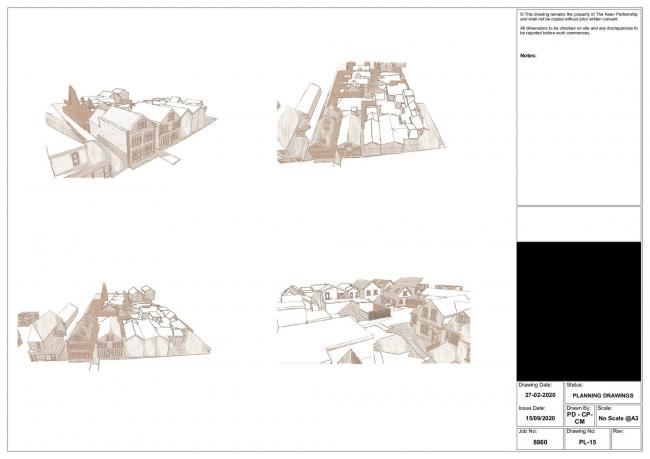Select the Issue Date value 15/09/2020

(539, 419)
